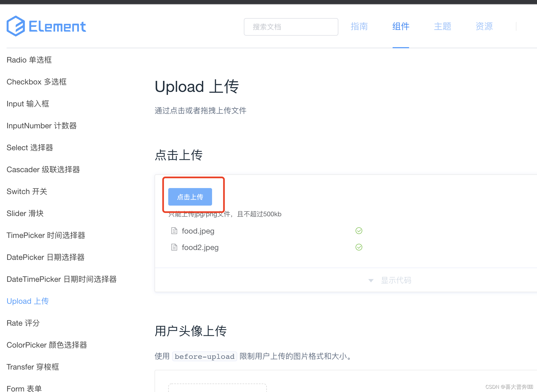Click the 显示代码 show code text
The width and height of the screenshot is (537, 392).
(x=396, y=280)
